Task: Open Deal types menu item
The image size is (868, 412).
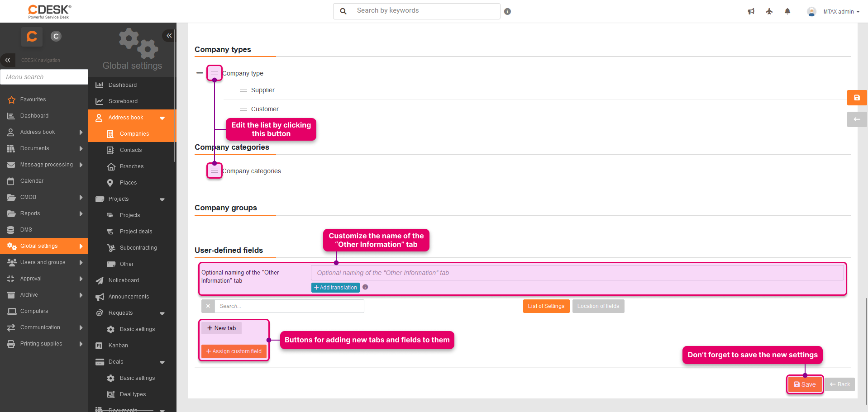Action: [x=132, y=394]
